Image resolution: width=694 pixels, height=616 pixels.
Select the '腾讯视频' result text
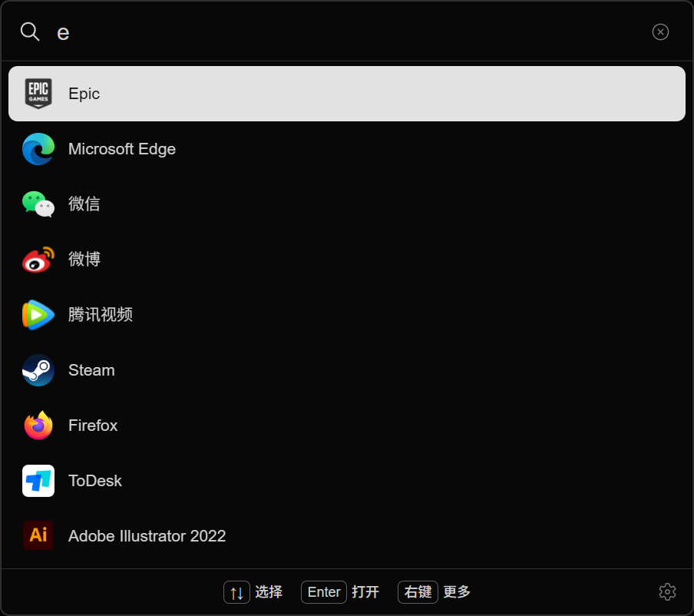pyautogui.click(x=101, y=315)
